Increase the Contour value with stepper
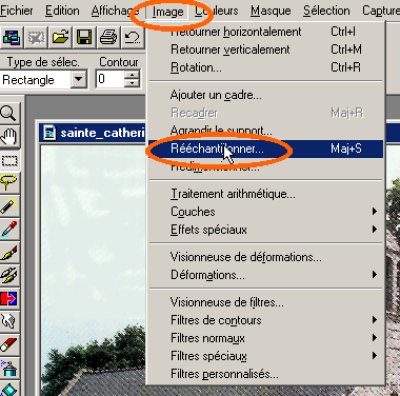Image resolution: width=400 pixels, height=396 pixels. (132, 75)
